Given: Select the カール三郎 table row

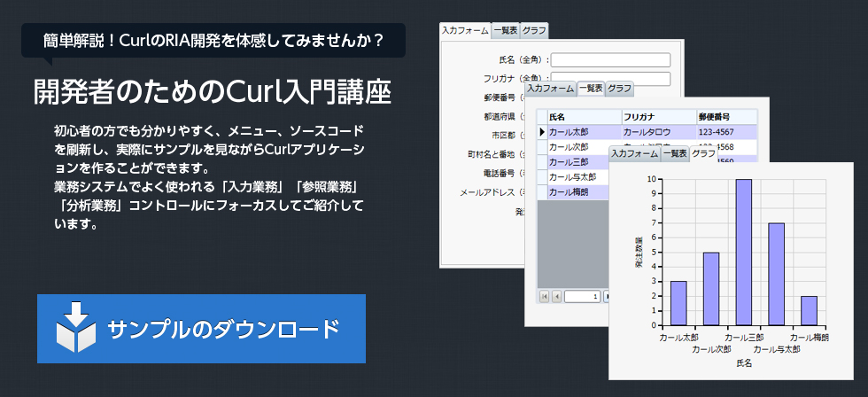Looking at the screenshot, I should (x=573, y=162).
